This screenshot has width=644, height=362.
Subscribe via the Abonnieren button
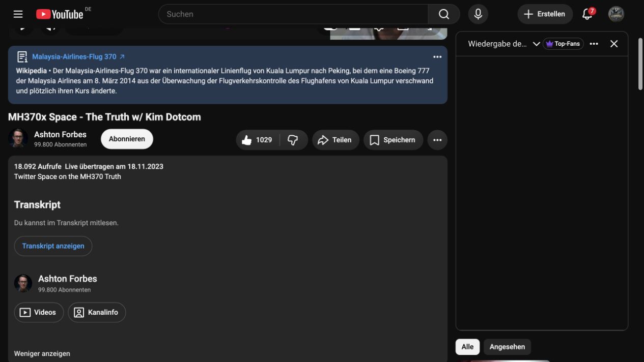[x=127, y=139]
